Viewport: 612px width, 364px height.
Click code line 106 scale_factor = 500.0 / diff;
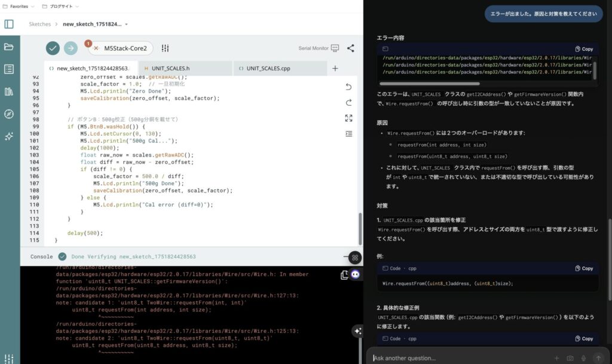click(138, 176)
